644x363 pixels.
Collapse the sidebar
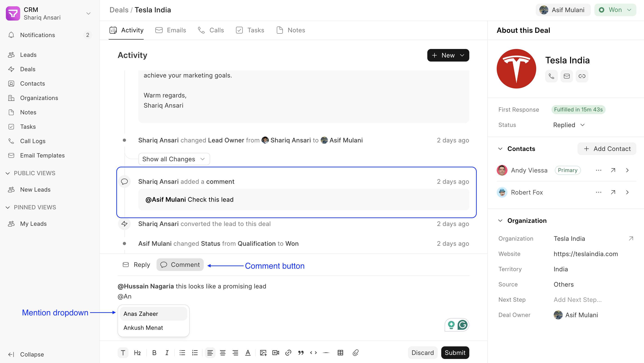coord(26,354)
